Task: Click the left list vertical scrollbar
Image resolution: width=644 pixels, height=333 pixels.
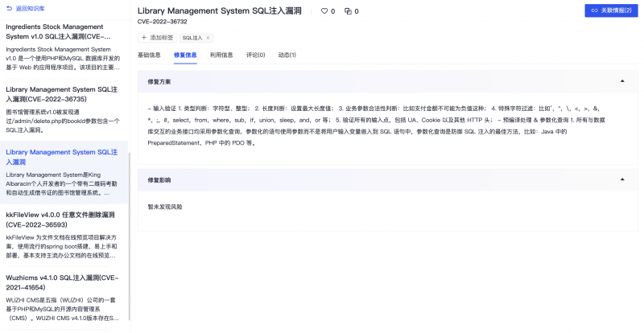Action: [x=130, y=236]
